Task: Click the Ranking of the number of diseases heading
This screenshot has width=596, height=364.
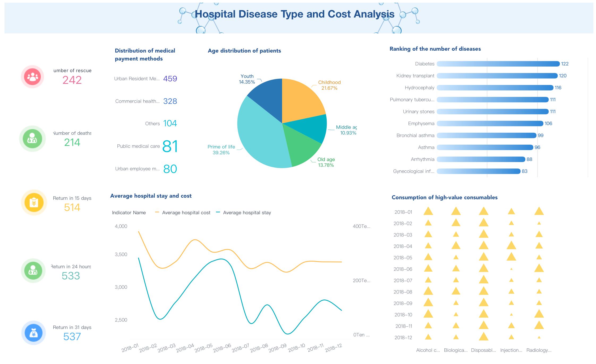Action: [435, 49]
